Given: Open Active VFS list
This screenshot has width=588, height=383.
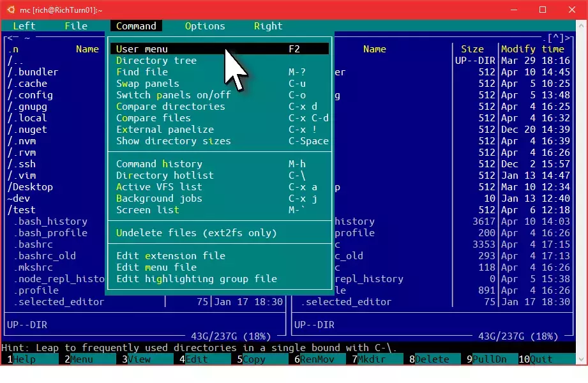Looking at the screenshot, I should tap(220, 187).
